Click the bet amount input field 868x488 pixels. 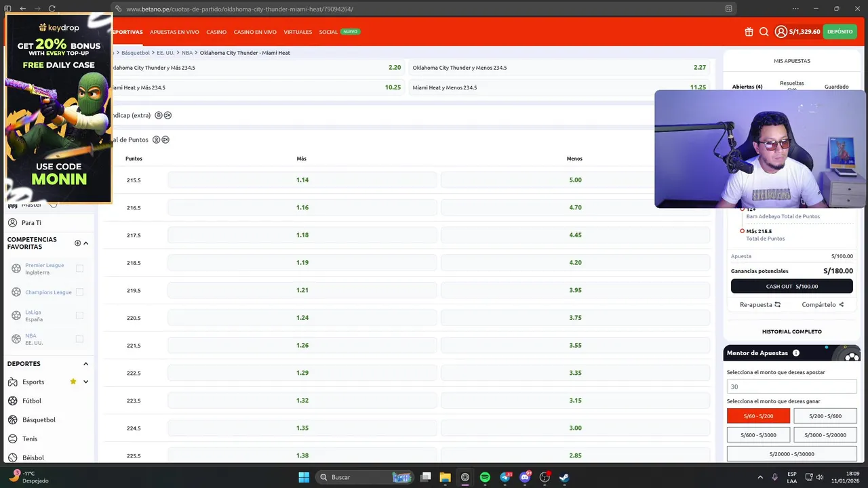(792, 386)
